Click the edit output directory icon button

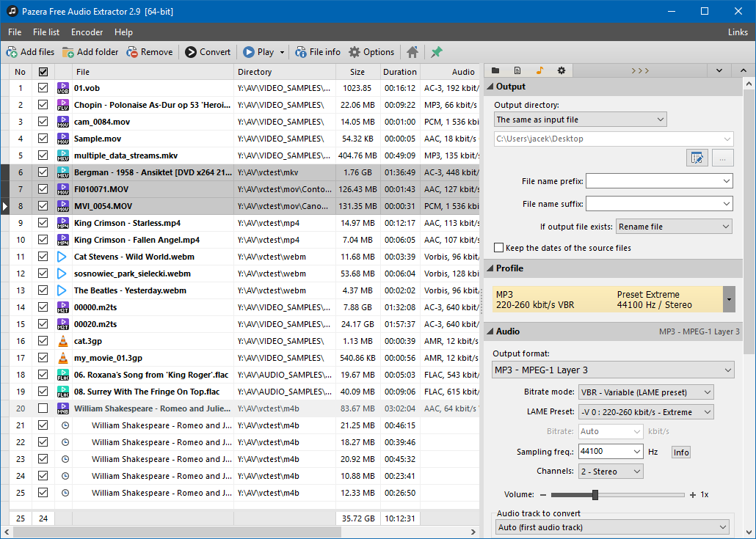coord(697,158)
